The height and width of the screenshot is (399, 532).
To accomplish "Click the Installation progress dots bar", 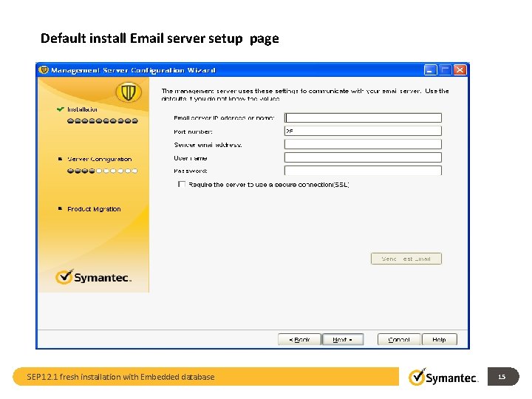I will click(103, 120).
